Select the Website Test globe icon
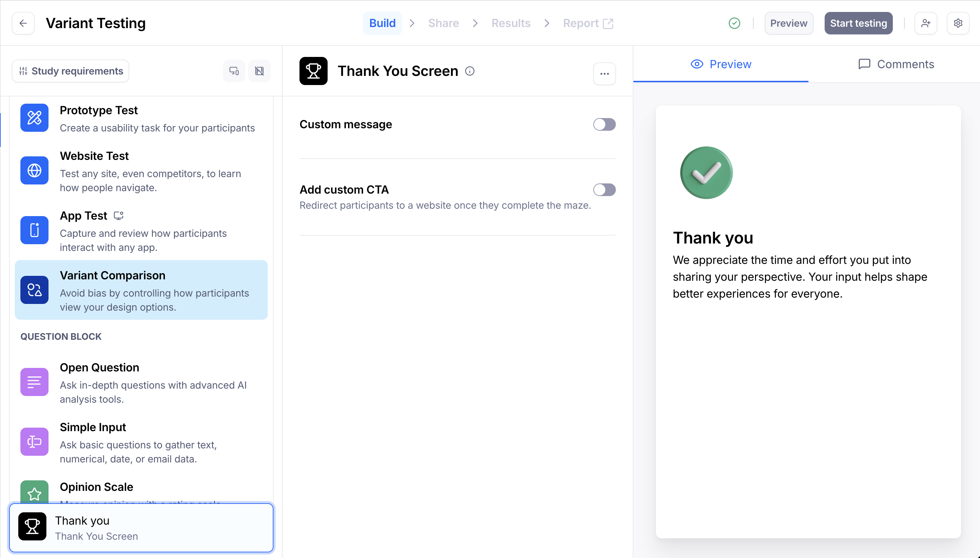Viewport: 980px width, 558px height. [x=34, y=170]
